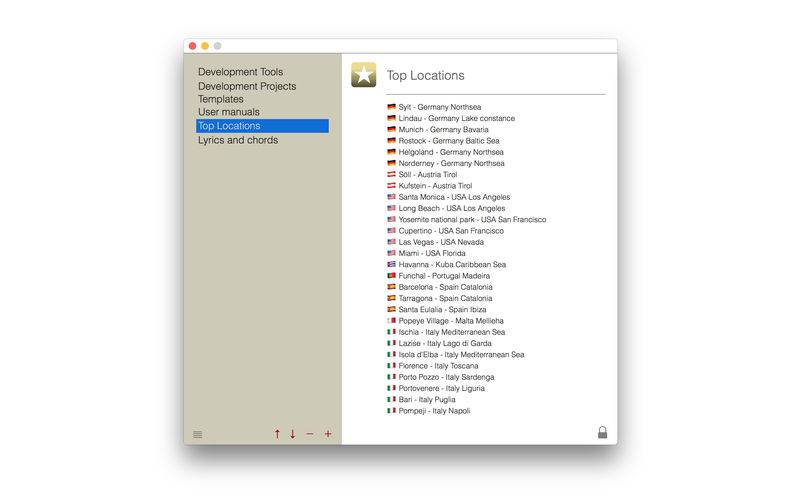
Task: Click the Italian flag beside Isola d'Elba
Action: click(x=391, y=354)
